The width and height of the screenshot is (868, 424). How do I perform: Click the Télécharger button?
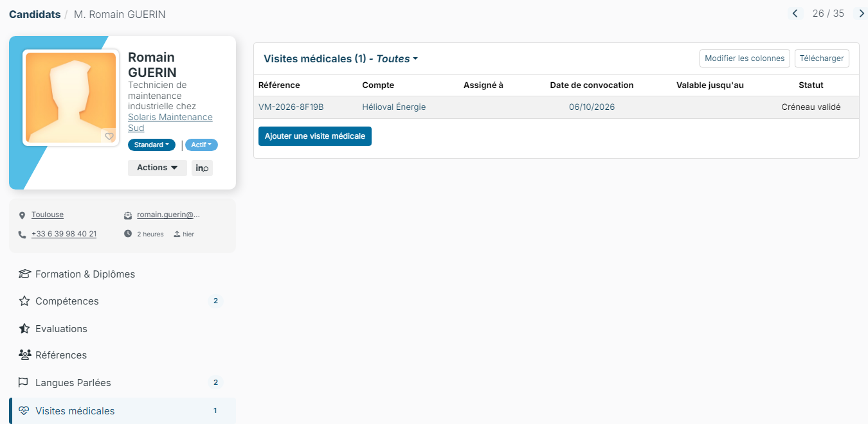click(822, 58)
